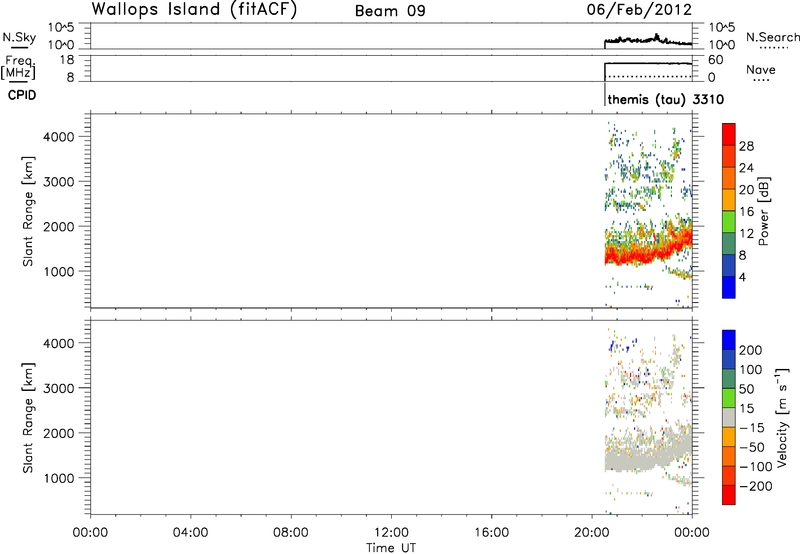This screenshot has width=800, height=554.
Task: Click the 'Power [dB]' colorbar title
Action: (764, 212)
